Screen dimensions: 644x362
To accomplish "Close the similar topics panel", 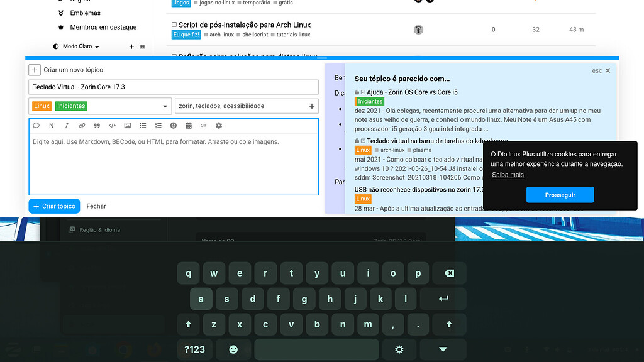I will pos(608,70).
